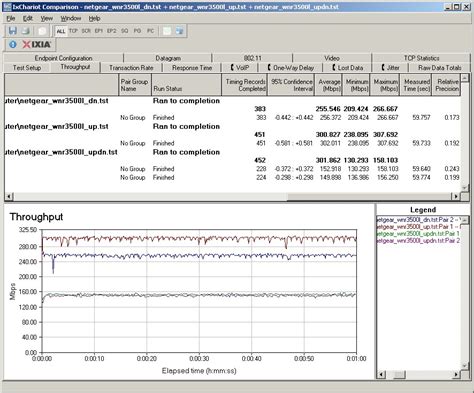The height and width of the screenshot is (393, 474).
Task: Open the View menu
Action: point(47,18)
